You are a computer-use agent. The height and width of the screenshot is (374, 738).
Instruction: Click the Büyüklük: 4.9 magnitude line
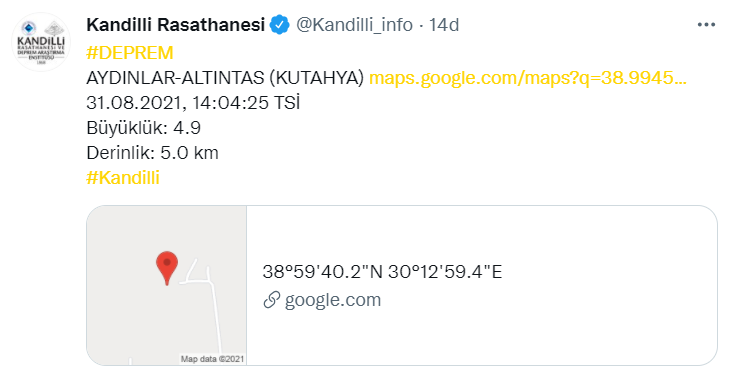click(144, 128)
